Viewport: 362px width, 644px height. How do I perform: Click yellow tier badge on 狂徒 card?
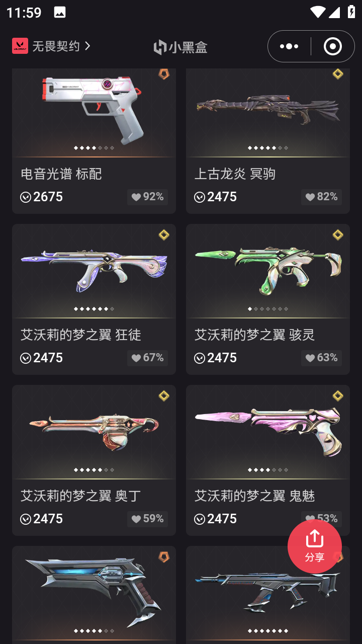click(x=164, y=235)
